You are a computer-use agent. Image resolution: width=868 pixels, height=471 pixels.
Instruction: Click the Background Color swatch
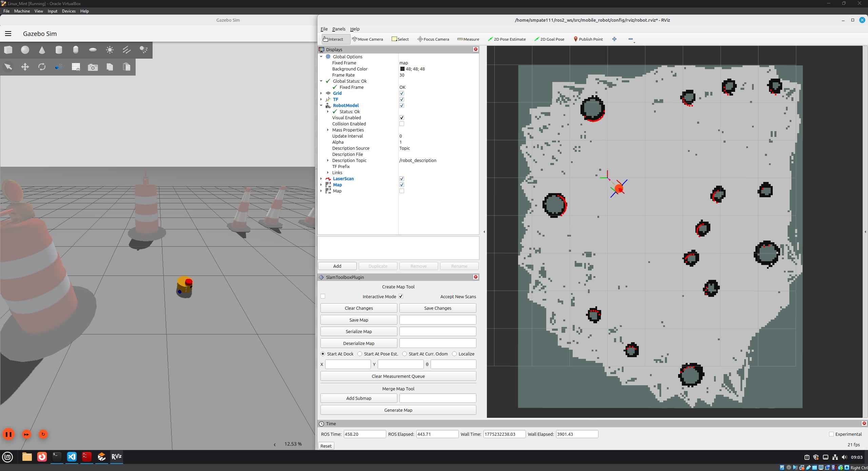[x=402, y=69]
